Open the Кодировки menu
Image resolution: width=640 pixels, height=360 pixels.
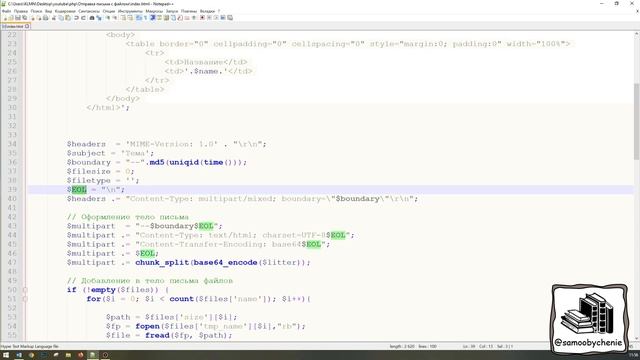click(x=65, y=11)
